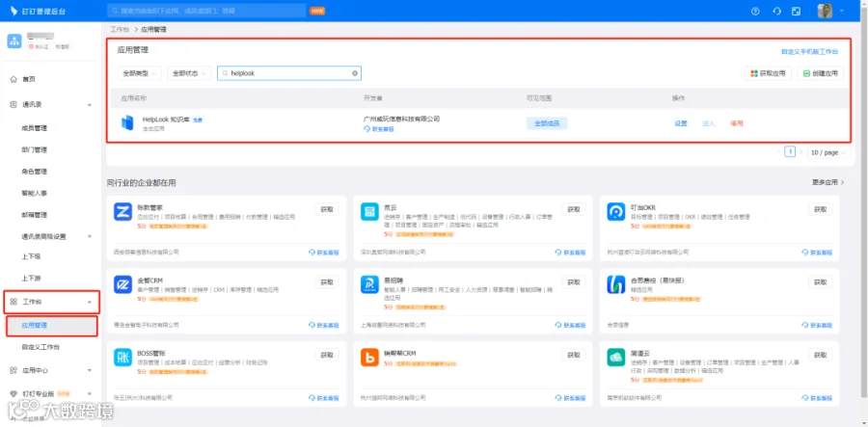Viewport: 868px width, 427px height.
Task: Click the 通讯录 contacts icon in sidebar
Action: 14,104
